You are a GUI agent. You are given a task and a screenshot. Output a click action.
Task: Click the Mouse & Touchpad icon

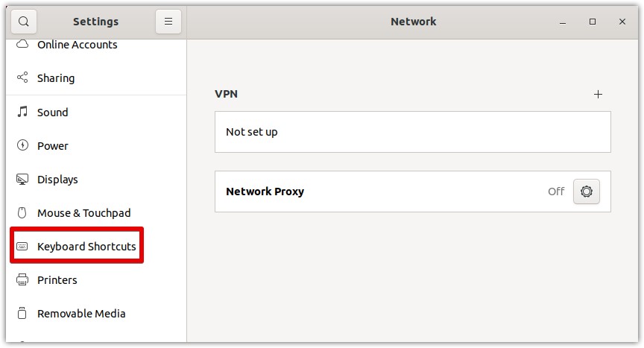pyautogui.click(x=22, y=213)
